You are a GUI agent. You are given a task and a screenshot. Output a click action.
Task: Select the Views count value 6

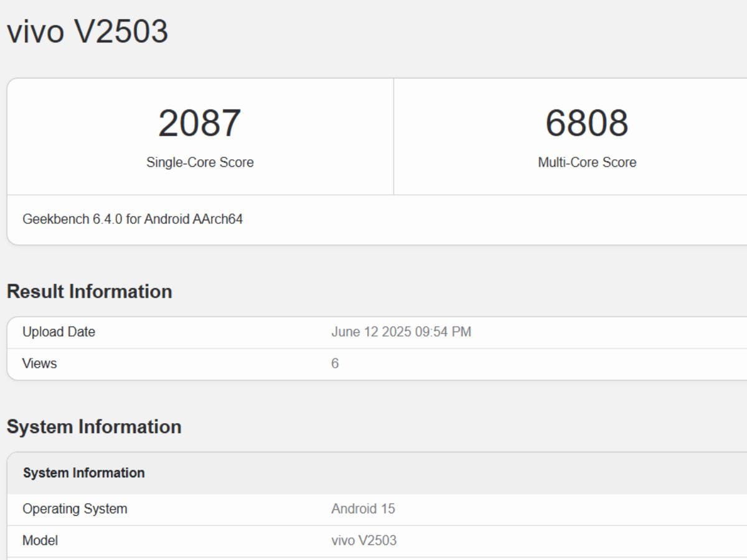335,363
